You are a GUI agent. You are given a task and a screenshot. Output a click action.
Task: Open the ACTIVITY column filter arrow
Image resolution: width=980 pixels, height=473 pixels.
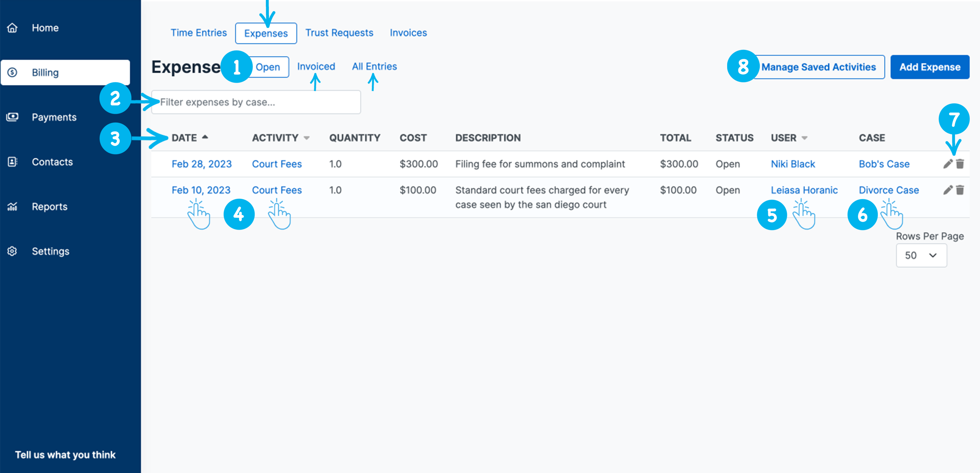(307, 138)
